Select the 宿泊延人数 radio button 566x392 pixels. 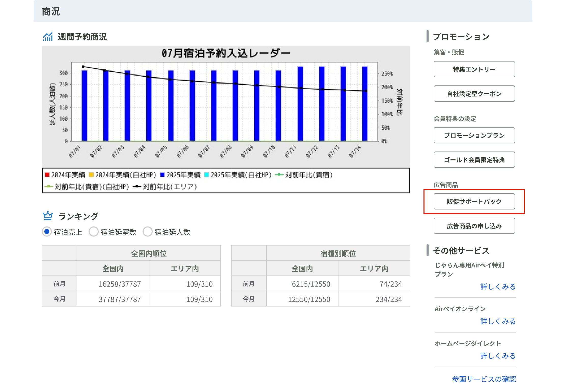(x=148, y=232)
